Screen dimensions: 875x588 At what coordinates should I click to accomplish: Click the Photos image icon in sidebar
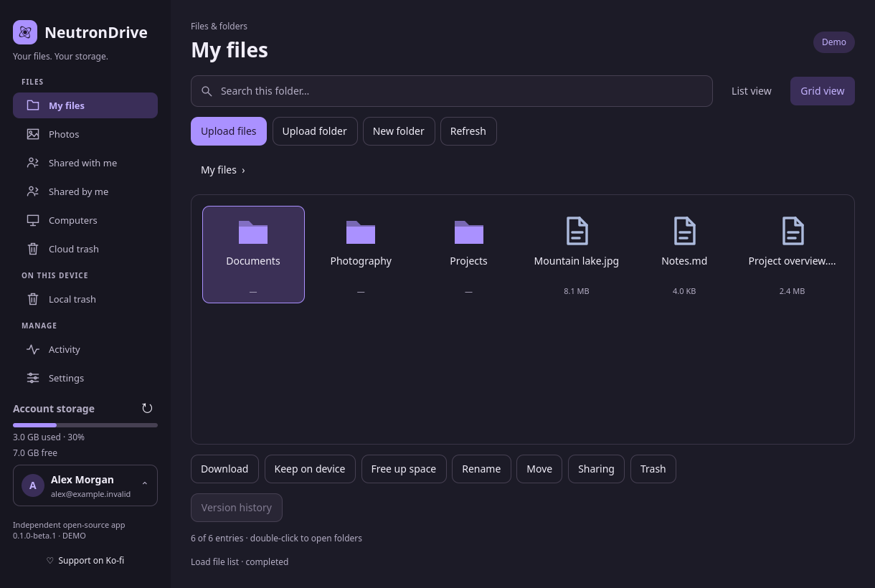[33, 134]
